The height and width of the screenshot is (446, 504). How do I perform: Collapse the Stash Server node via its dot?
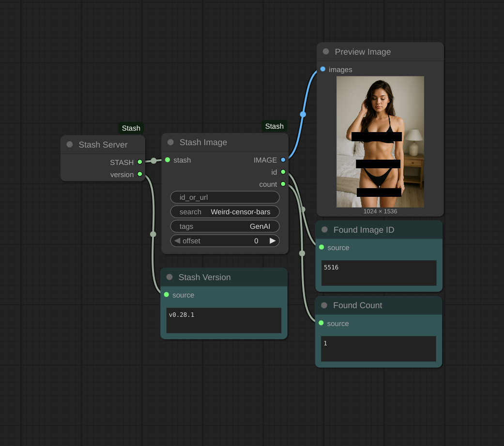pos(69,145)
